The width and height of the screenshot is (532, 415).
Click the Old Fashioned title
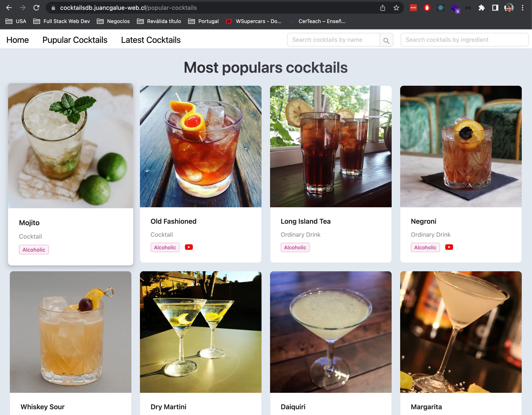pos(173,221)
